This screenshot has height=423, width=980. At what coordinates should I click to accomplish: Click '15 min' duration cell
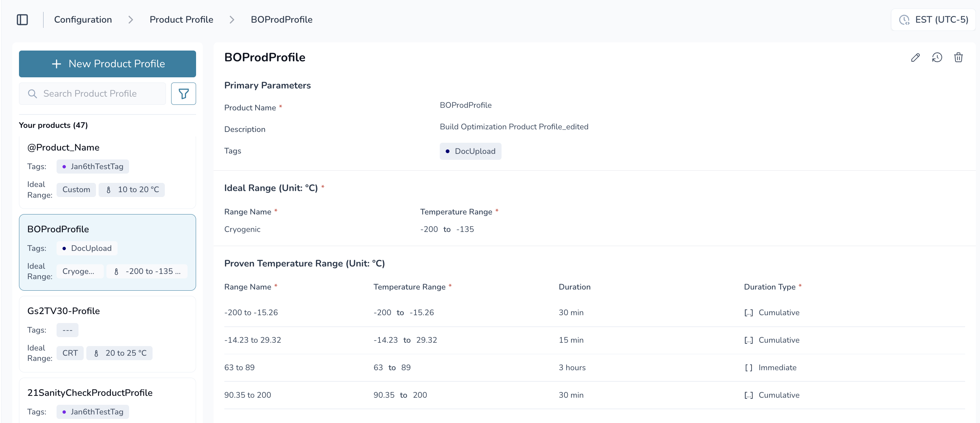click(571, 340)
